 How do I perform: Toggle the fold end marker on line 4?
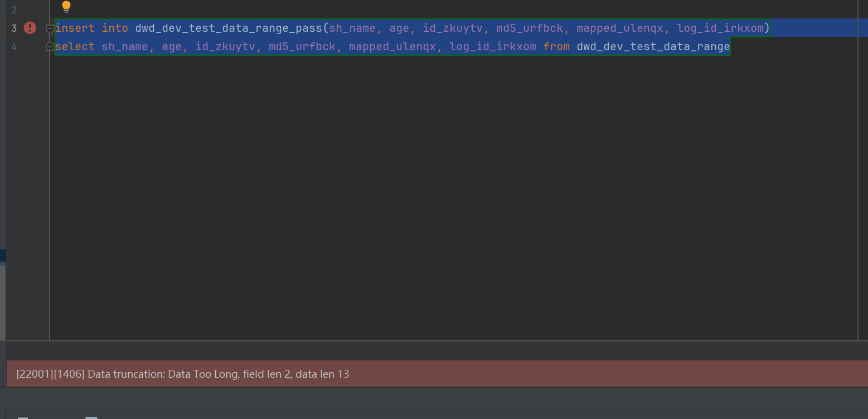pos(50,46)
